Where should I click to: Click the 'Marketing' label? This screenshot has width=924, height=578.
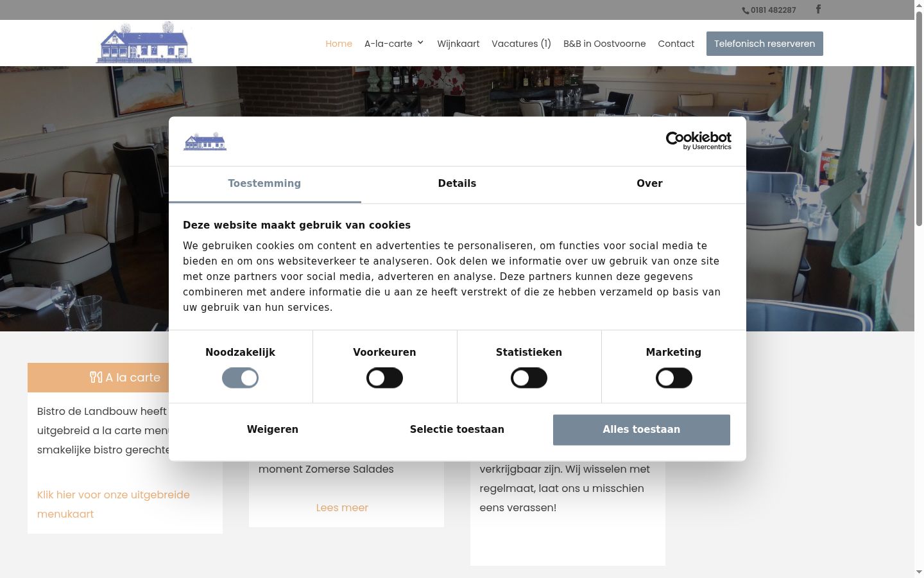674,353
